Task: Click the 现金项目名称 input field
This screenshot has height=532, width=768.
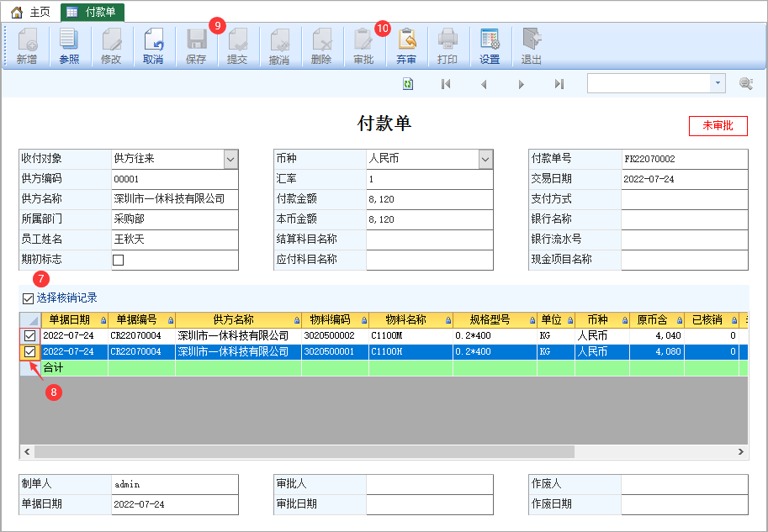Action: (x=684, y=260)
